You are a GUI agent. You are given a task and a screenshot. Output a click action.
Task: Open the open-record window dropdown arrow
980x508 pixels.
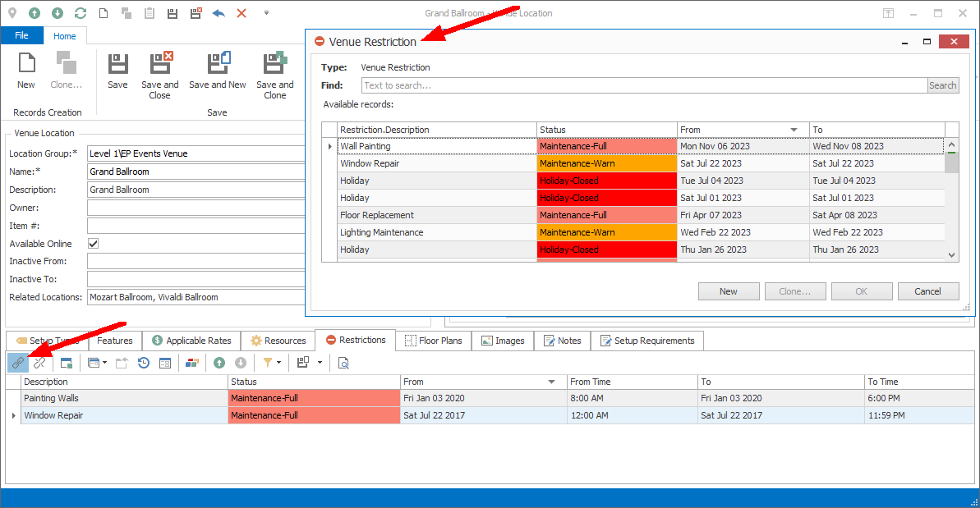click(x=104, y=363)
